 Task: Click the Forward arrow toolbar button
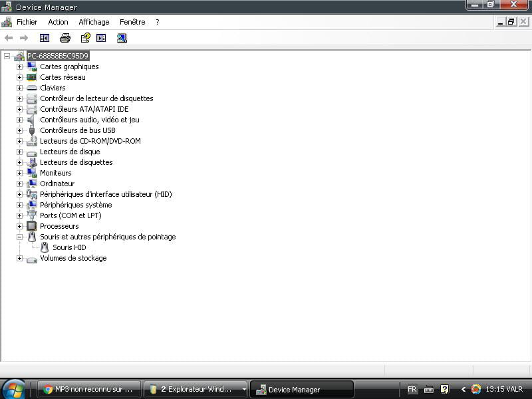coord(24,38)
